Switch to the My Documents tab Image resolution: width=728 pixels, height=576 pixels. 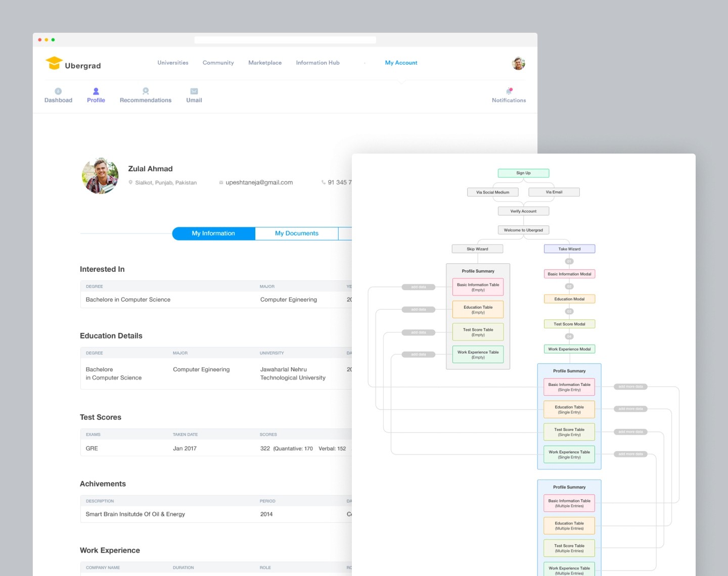(297, 233)
